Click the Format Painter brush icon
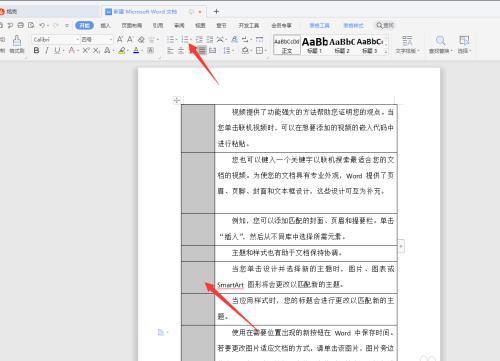500x361 pixels. 17,41
